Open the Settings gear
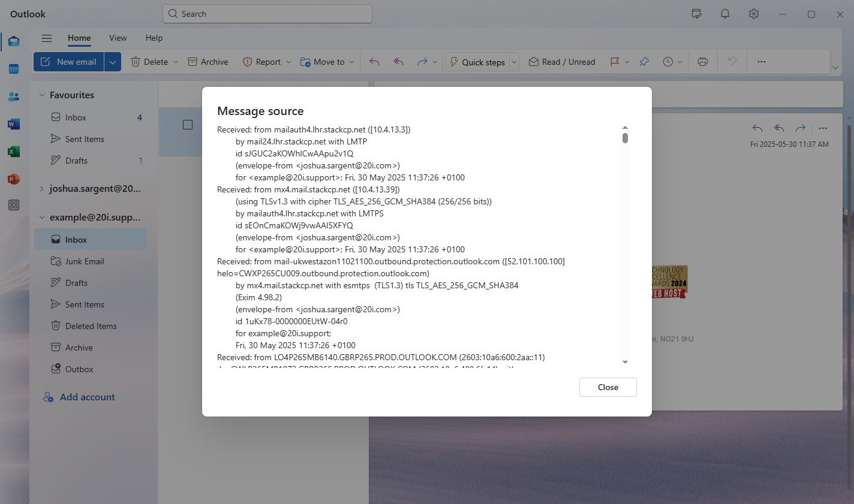This screenshot has width=854, height=504. (754, 14)
